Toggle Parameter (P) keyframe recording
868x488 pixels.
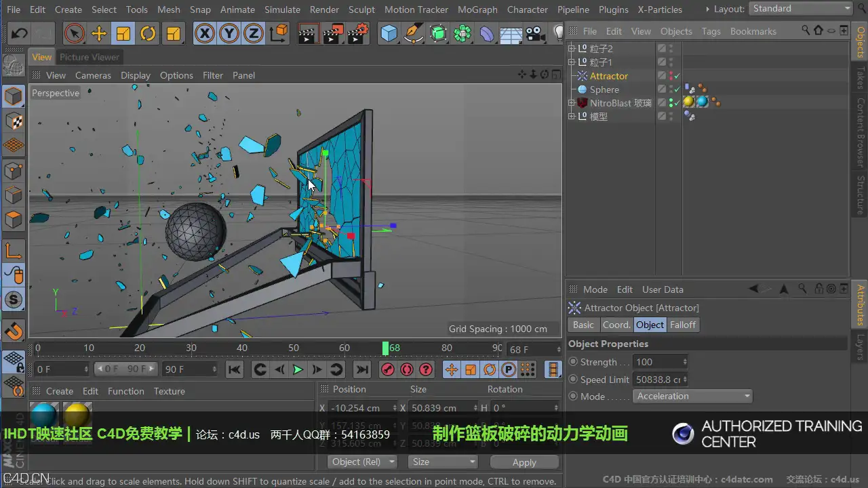click(509, 369)
